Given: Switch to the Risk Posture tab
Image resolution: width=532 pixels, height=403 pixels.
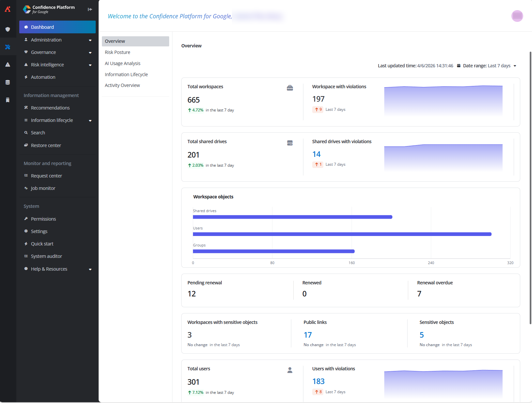Looking at the screenshot, I should click(x=118, y=52).
